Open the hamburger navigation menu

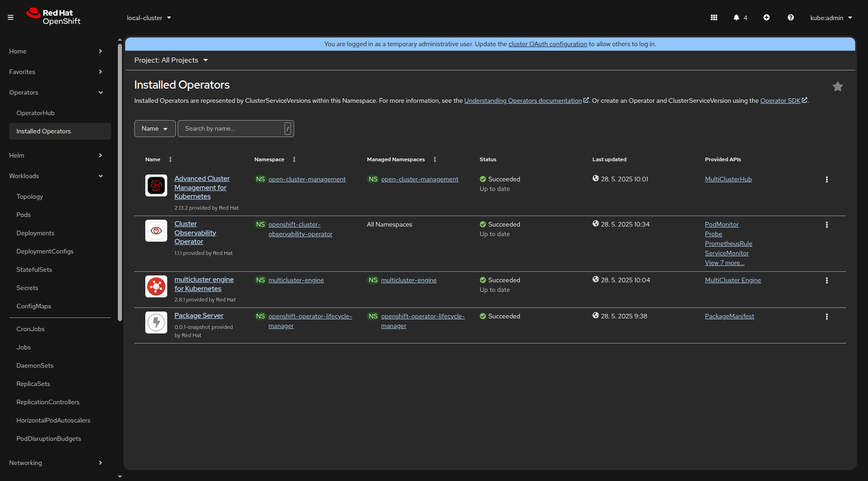pyautogui.click(x=11, y=18)
